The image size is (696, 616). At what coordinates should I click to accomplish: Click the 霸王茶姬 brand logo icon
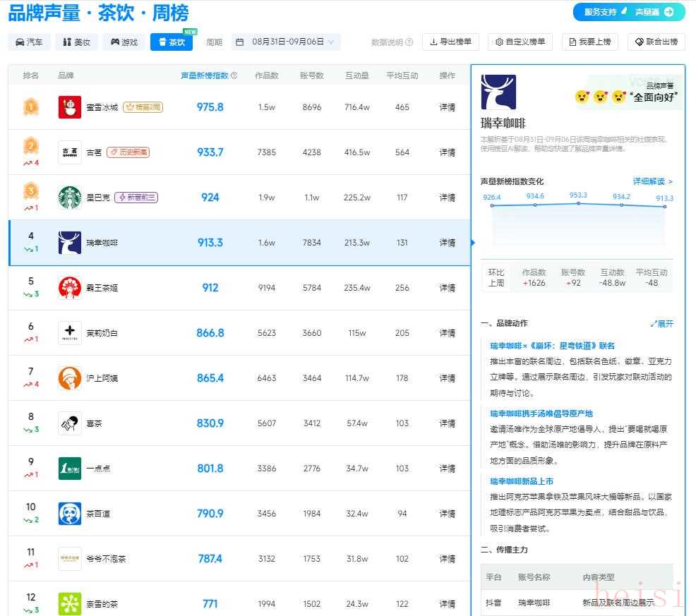(69, 288)
